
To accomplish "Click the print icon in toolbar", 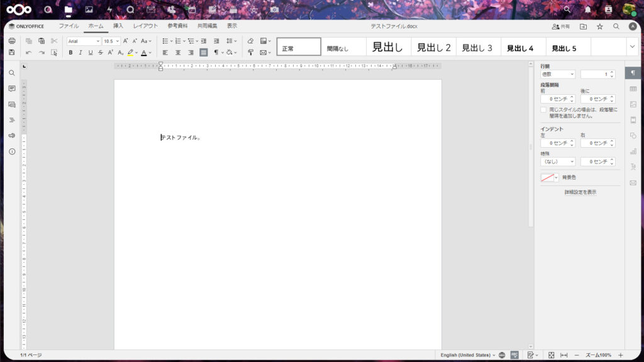I will point(12,41).
